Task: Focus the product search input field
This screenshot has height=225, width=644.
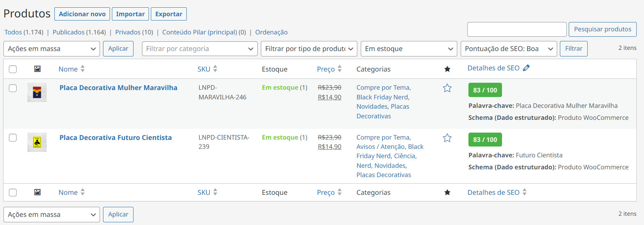Action: [517, 29]
